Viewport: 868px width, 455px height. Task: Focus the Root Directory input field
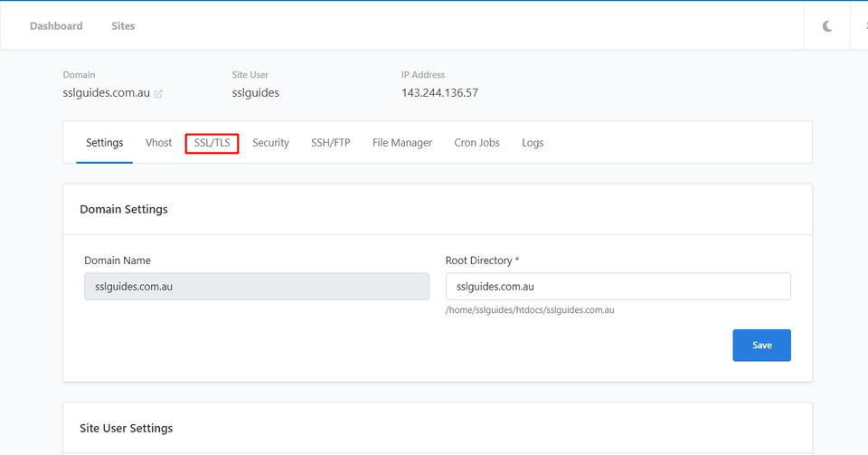(x=618, y=286)
